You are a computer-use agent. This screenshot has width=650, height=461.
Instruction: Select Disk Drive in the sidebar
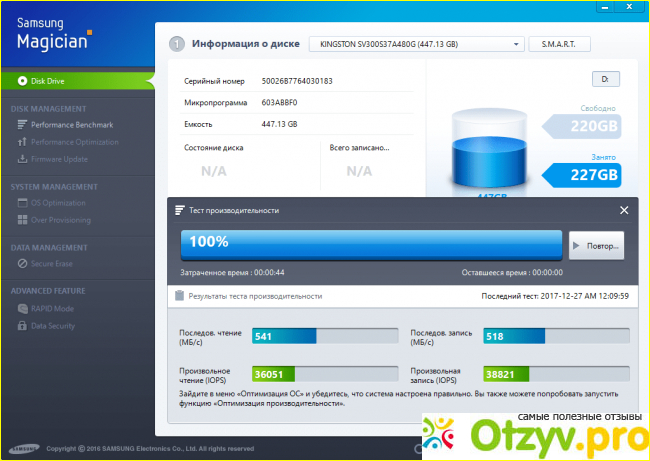click(50, 80)
